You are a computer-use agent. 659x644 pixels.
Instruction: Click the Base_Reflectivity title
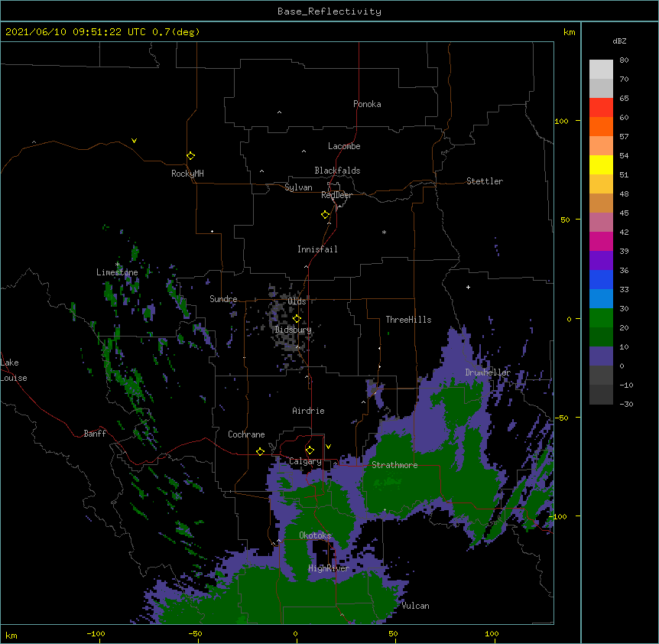point(329,11)
